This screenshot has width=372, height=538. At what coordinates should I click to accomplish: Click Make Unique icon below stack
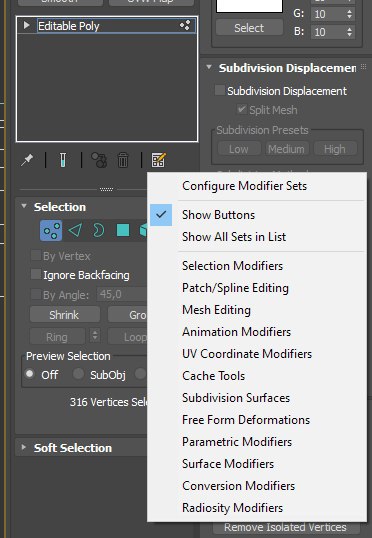point(99,160)
